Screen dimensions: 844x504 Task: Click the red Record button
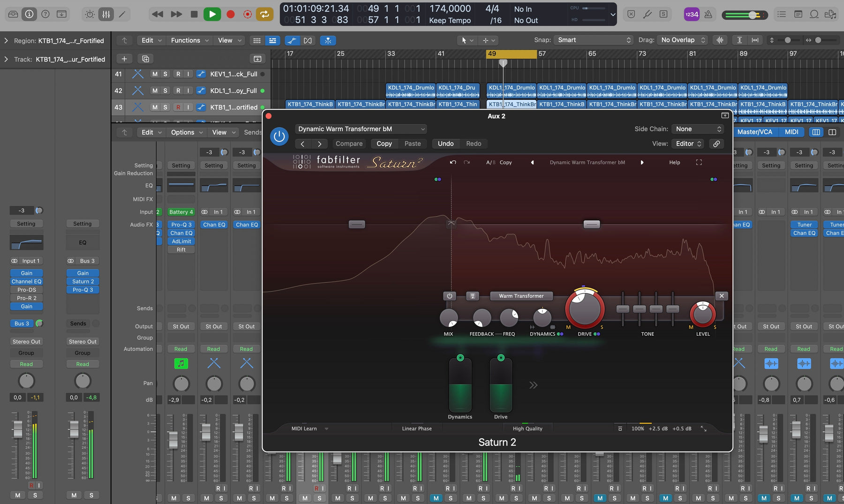pos(230,14)
